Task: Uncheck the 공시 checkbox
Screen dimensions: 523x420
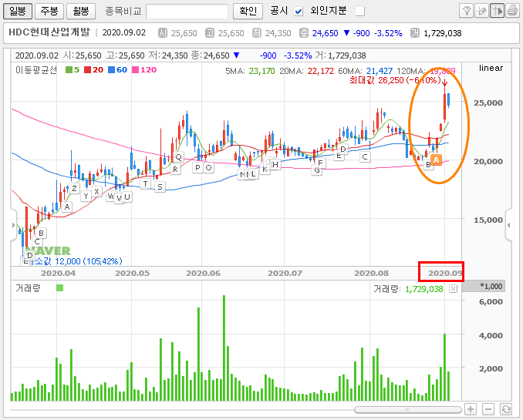Action: (x=299, y=12)
